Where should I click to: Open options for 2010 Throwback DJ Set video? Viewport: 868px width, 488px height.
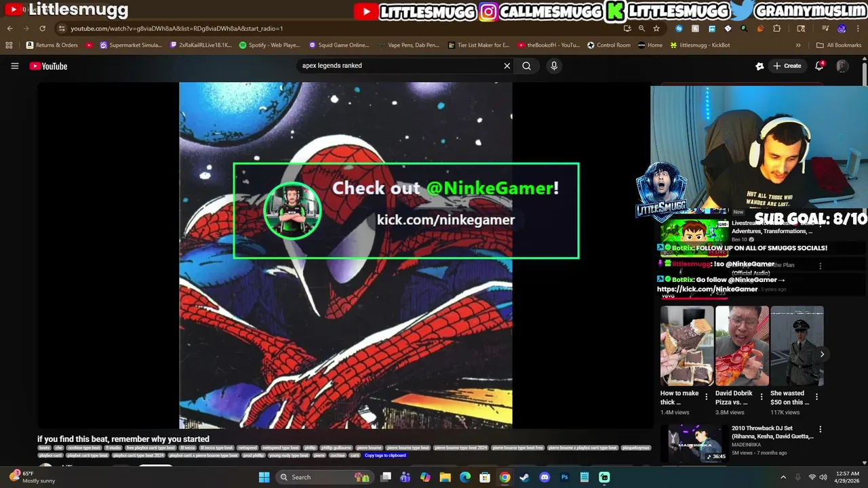[820, 429]
